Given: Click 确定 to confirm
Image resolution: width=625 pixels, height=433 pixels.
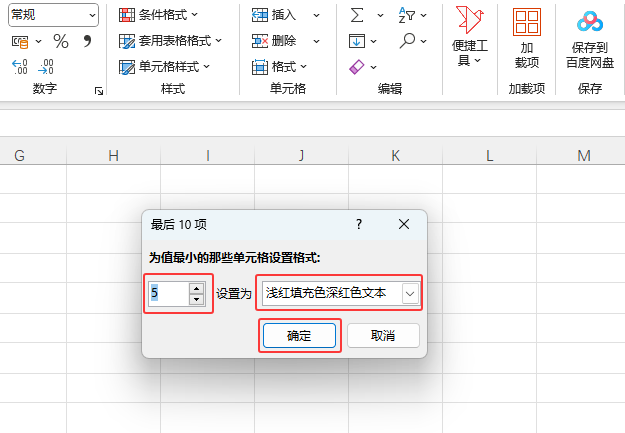Looking at the screenshot, I should (x=299, y=335).
